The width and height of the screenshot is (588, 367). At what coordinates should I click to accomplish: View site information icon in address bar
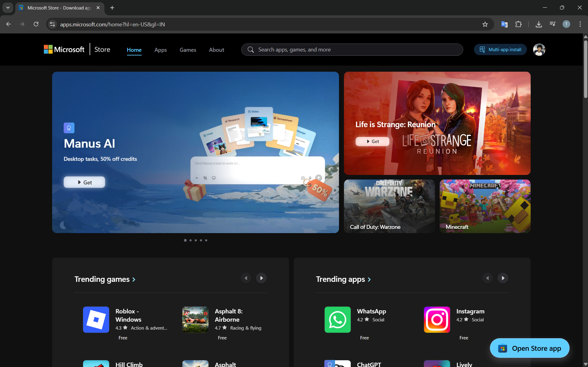52,24
